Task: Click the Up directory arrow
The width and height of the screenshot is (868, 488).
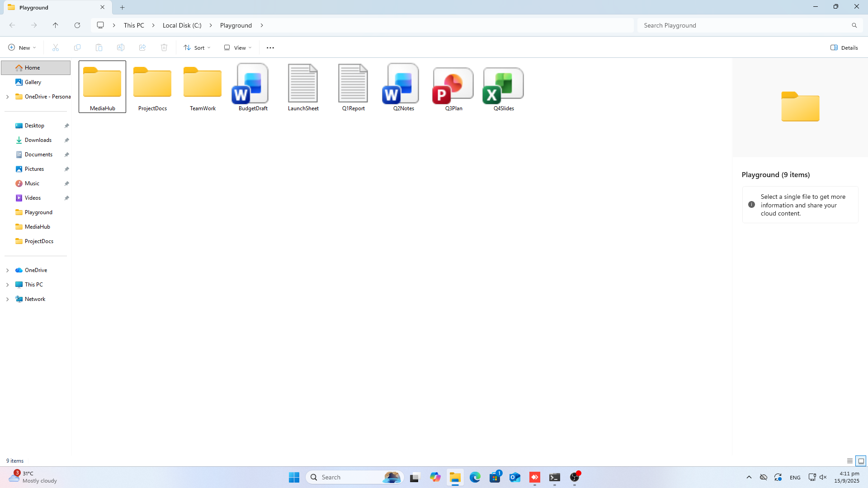Action: [x=56, y=25]
